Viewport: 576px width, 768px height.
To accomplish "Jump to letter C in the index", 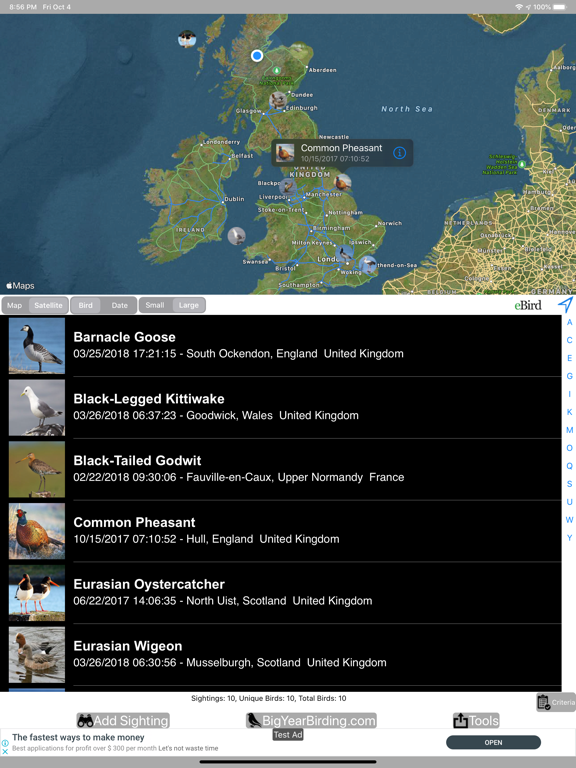I will [x=569, y=340].
